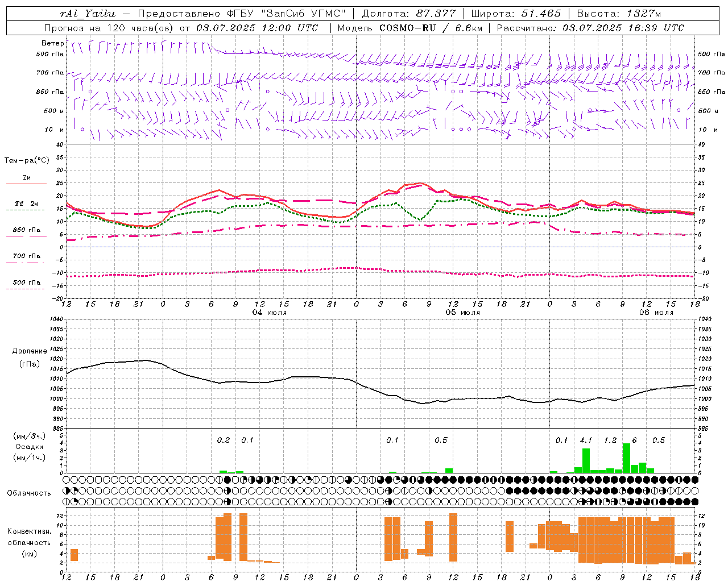Select the Высота: 1327м header field
728x582 pixels.
click(x=619, y=14)
